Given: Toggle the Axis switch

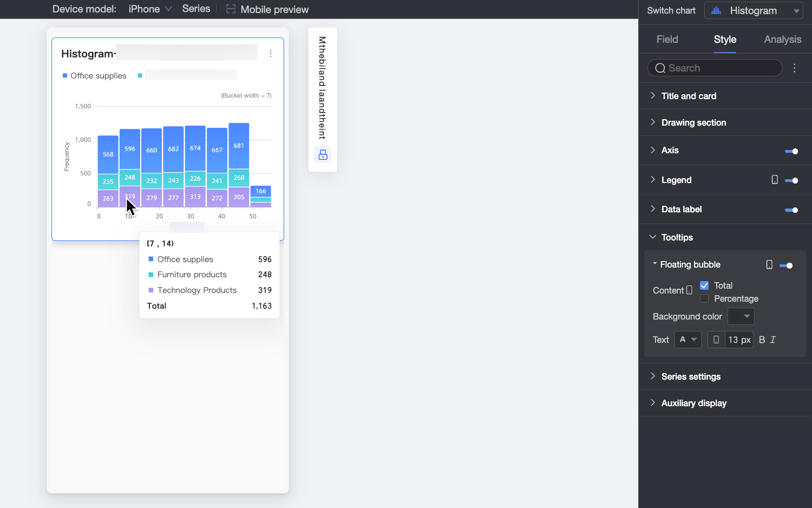Looking at the screenshot, I should pyautogui.click(x=791, y=151).
